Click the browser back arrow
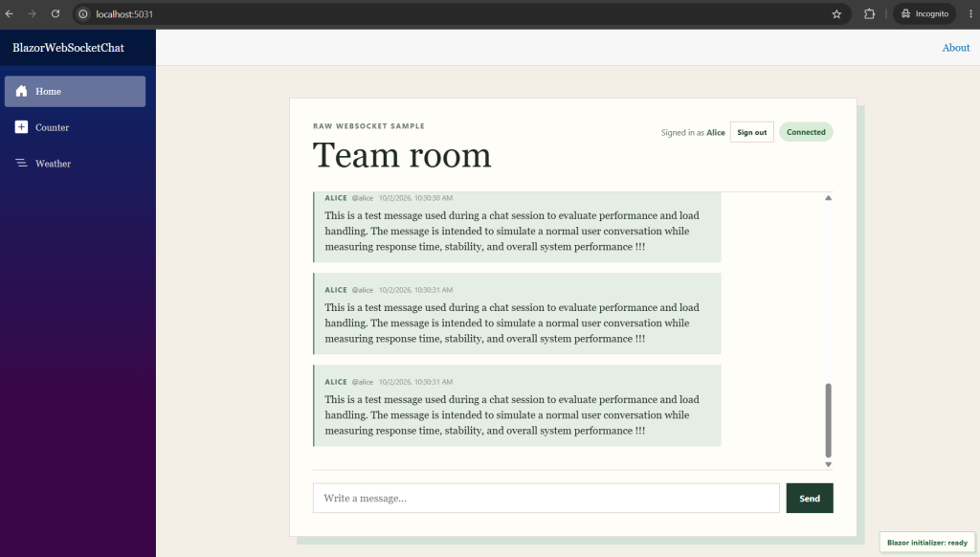Viewport: 980px width, 557px height. coord(10,13)
